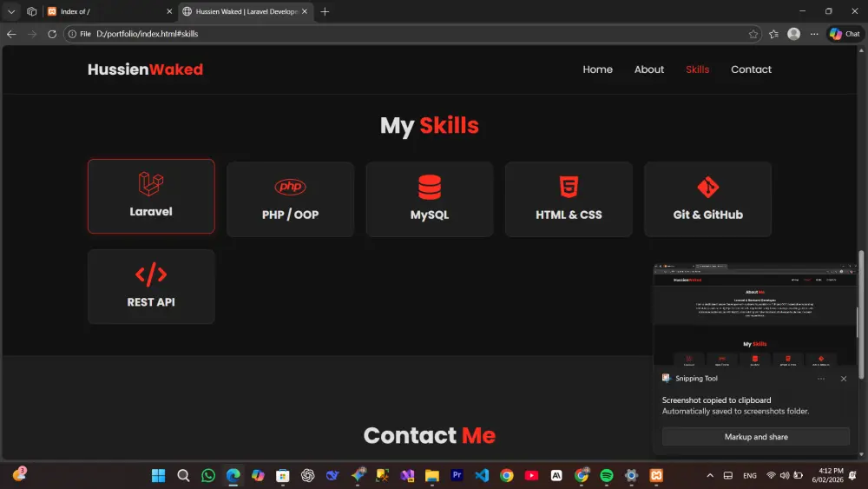The image size is (868, 489).
Task: Close the Hussien Waked tab
Action: coord(305,11)
